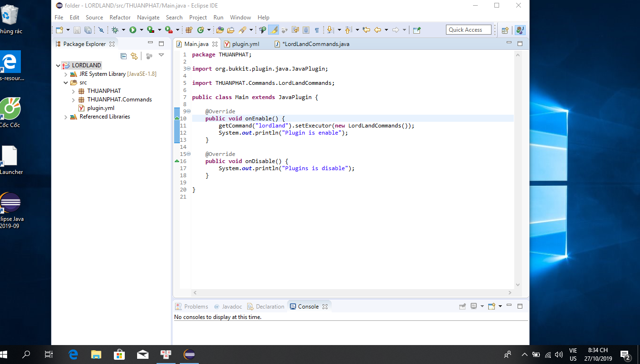Click the Open Perspective icon
This screenshot has width=640, height=364.
tap(505, 30)
